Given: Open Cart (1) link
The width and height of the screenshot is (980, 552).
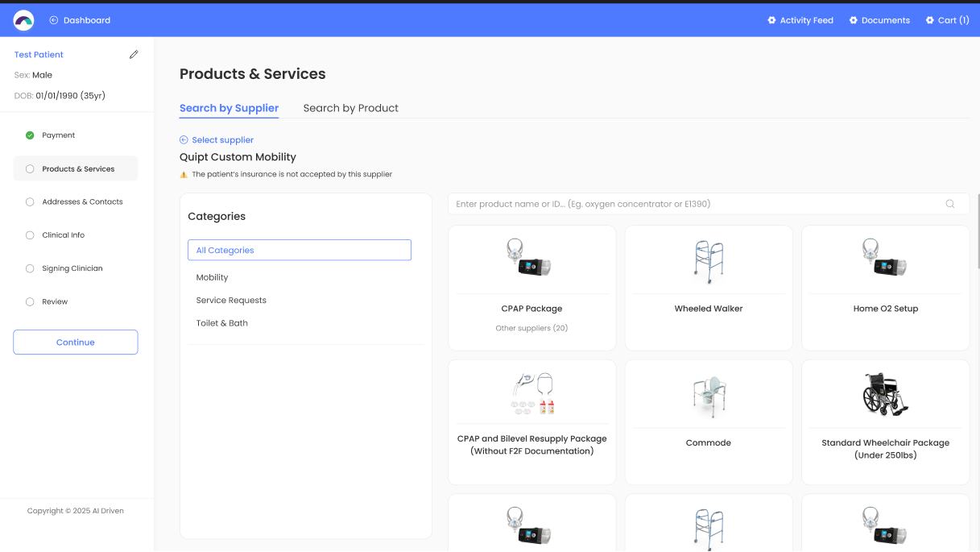Looking at the screenshot, I should [x=953, y=20].
